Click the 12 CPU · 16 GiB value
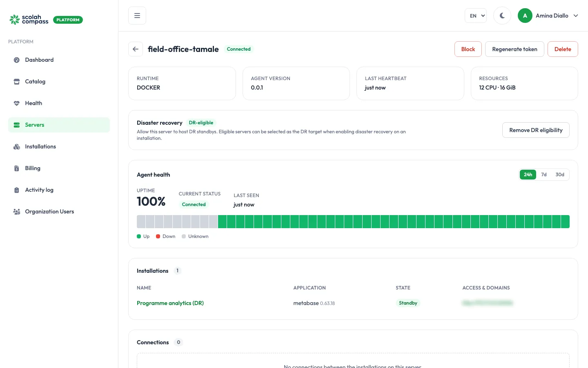Image resolution: width=588 pixels, height=368 pixels. 497,88
